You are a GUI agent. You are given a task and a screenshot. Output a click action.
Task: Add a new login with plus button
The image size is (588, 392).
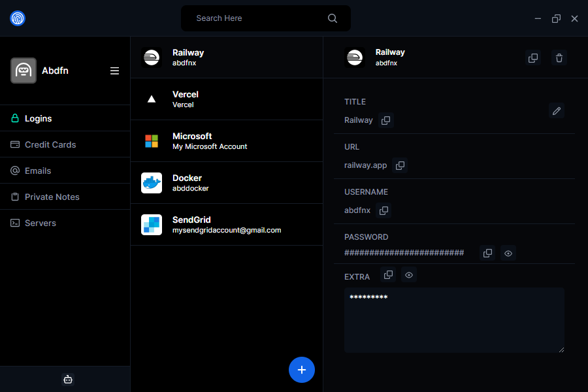click(x=301, y=370)
